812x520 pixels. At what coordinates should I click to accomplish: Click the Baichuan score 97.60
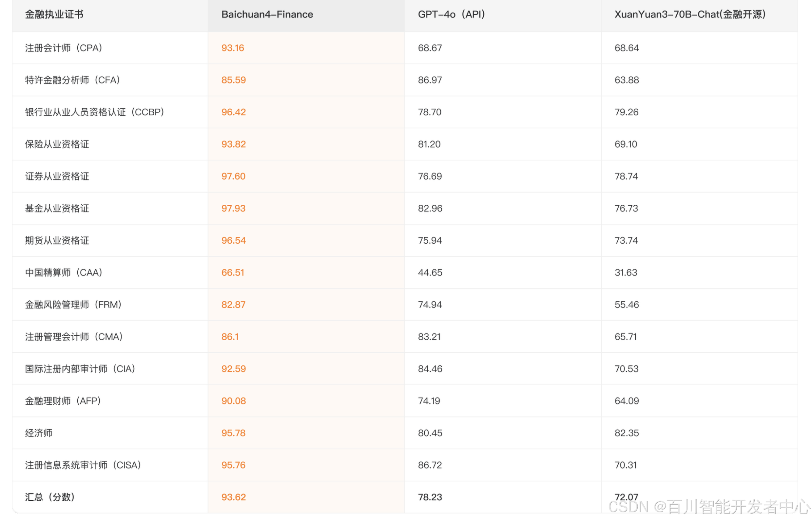(233, 176)
